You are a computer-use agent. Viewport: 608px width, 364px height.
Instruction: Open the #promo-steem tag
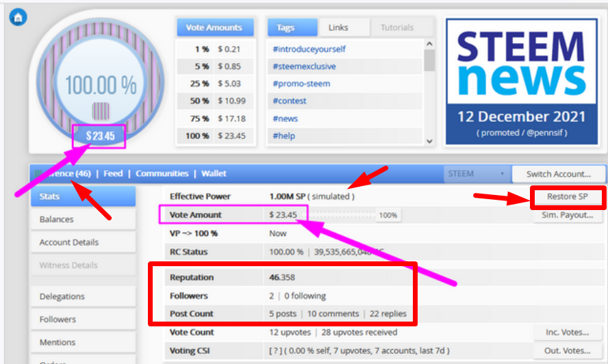(x=301, y=83)
